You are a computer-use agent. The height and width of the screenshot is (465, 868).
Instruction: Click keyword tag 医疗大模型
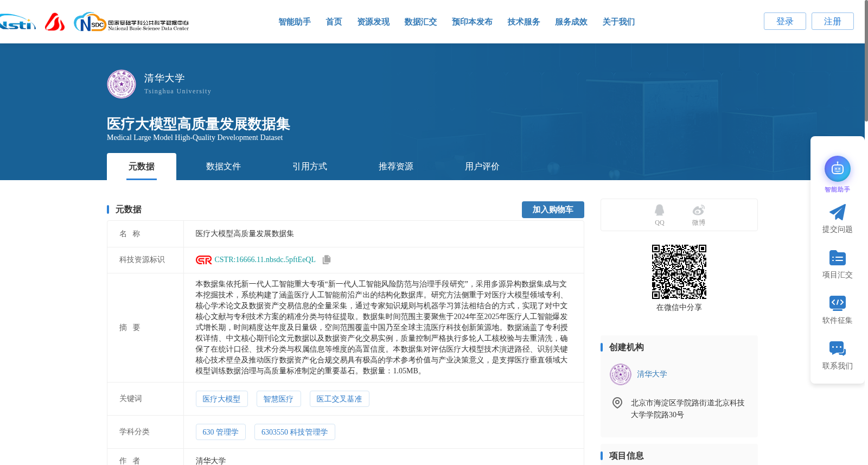[221, 399]
